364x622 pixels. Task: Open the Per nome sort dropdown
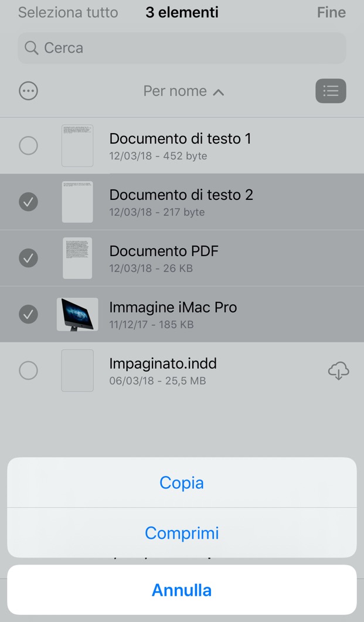pos(175,91)
